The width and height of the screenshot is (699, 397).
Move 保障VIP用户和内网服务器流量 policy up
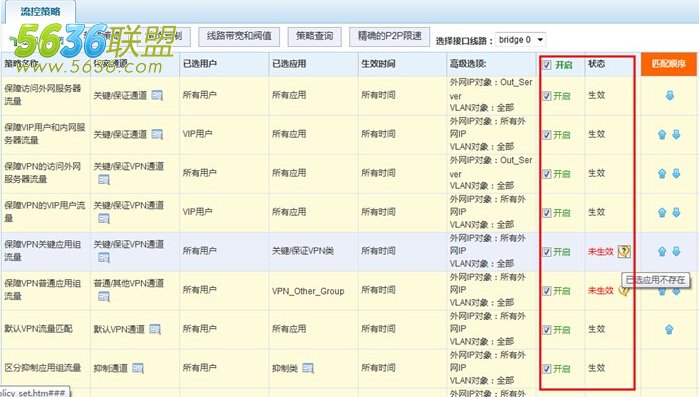click(662, 135)
